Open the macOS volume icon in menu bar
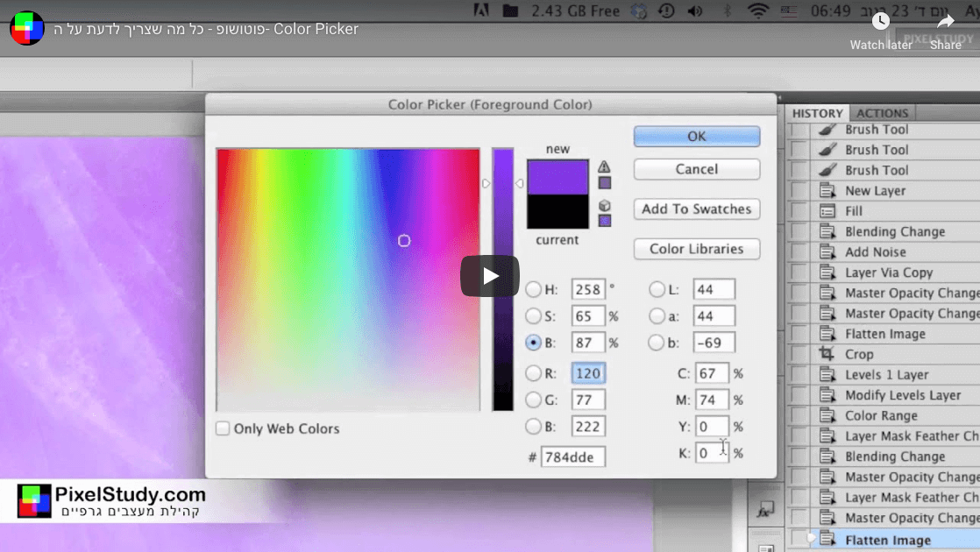 coord(695,11)
